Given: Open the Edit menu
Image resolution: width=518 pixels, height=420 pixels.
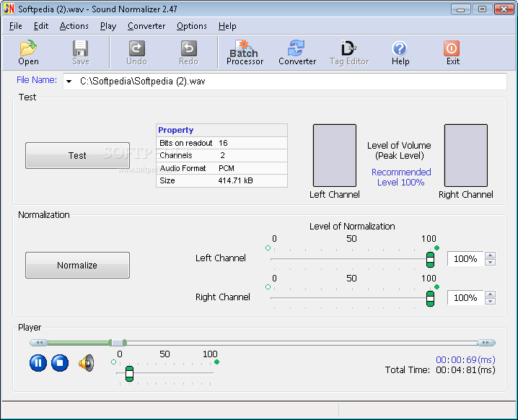Looking at the screenshot, I should pyautogui.click(x=41, y=26).
